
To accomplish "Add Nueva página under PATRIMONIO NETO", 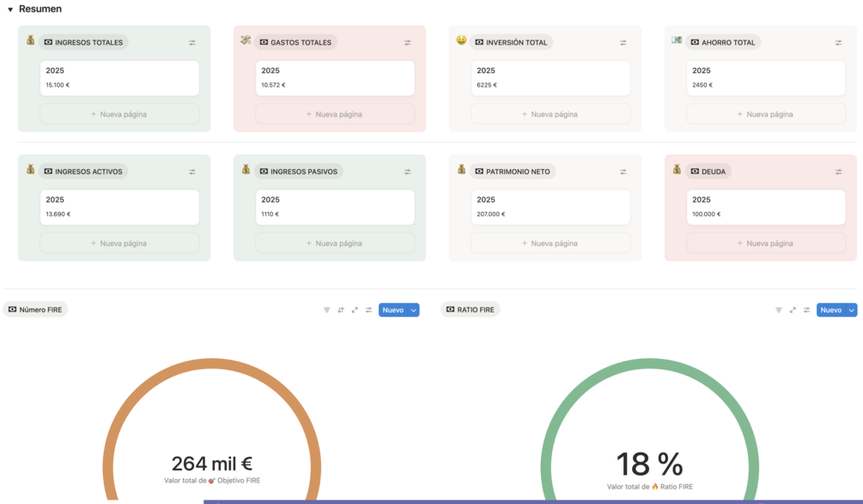I will pyautogui.click(x=550, y=243).
